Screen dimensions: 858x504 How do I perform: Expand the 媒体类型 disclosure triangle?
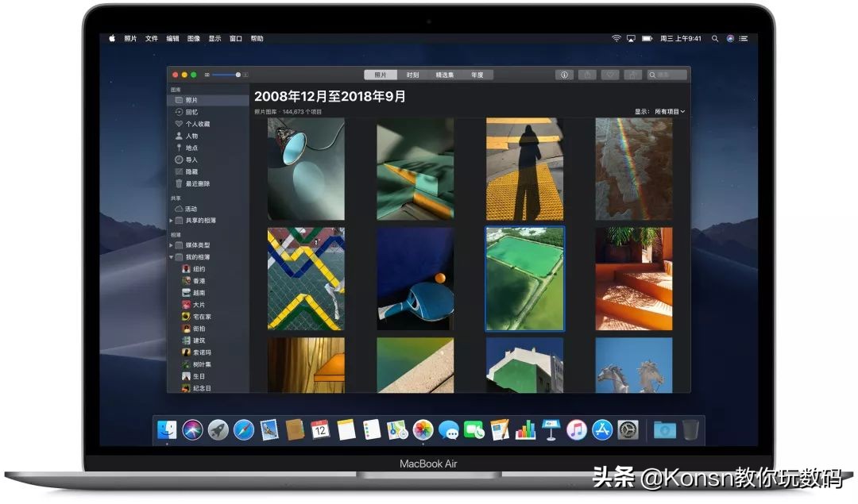tap(171, 244)
